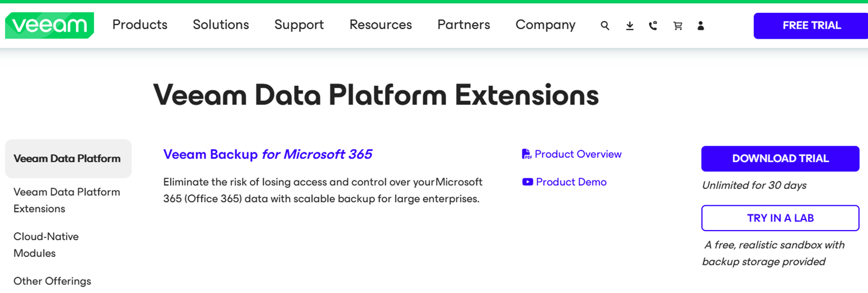Open the Resources menu
The height and width of the screenshot is (293, 868).
(x=381, y=25)
